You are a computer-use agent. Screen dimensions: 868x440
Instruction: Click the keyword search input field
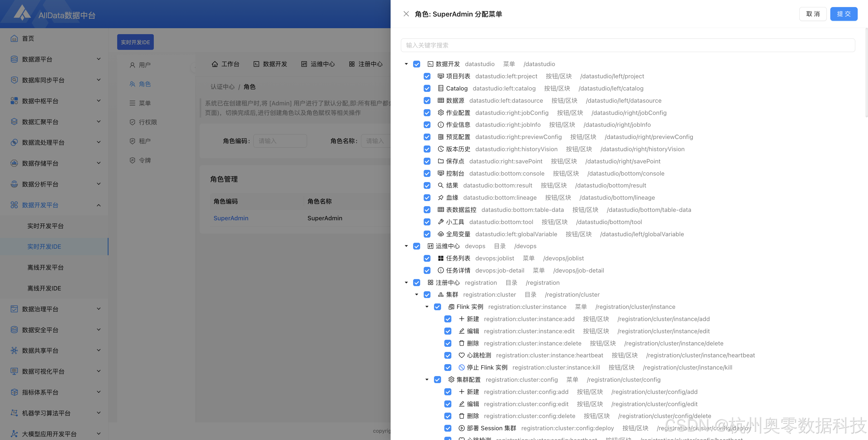[x=627, y=45]
